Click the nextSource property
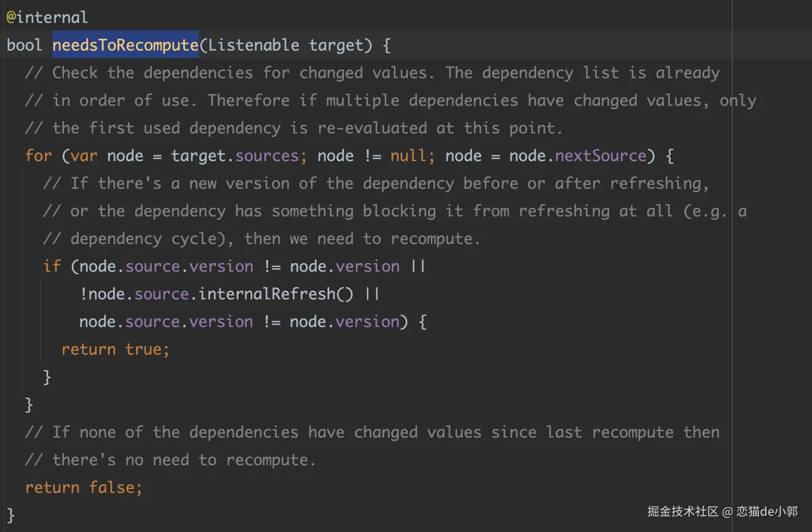 click(x=600, y=156)
